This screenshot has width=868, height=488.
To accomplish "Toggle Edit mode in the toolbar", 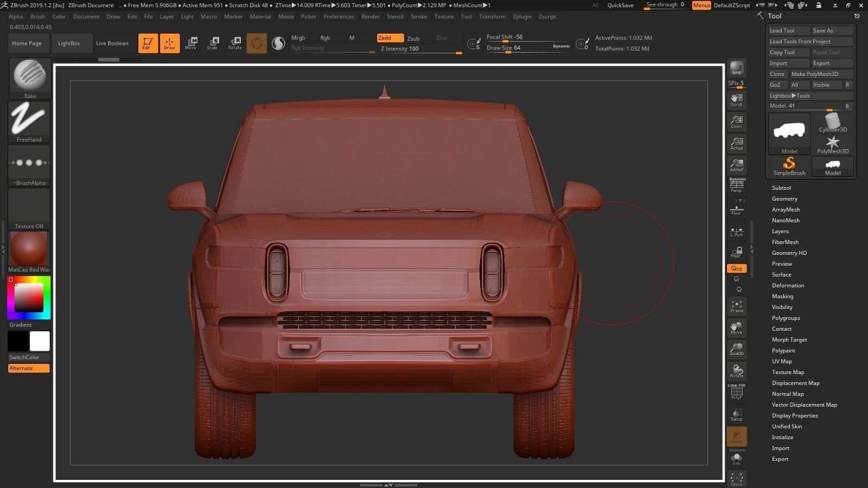I will point(148,43).
